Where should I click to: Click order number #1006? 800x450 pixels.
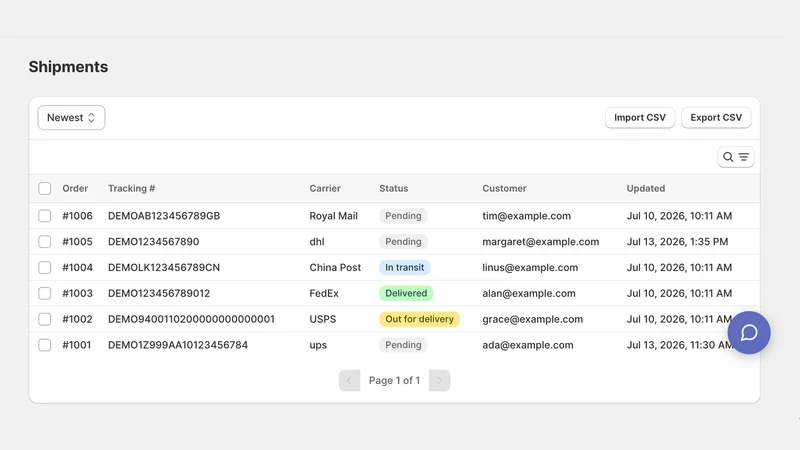click(78, 216)
